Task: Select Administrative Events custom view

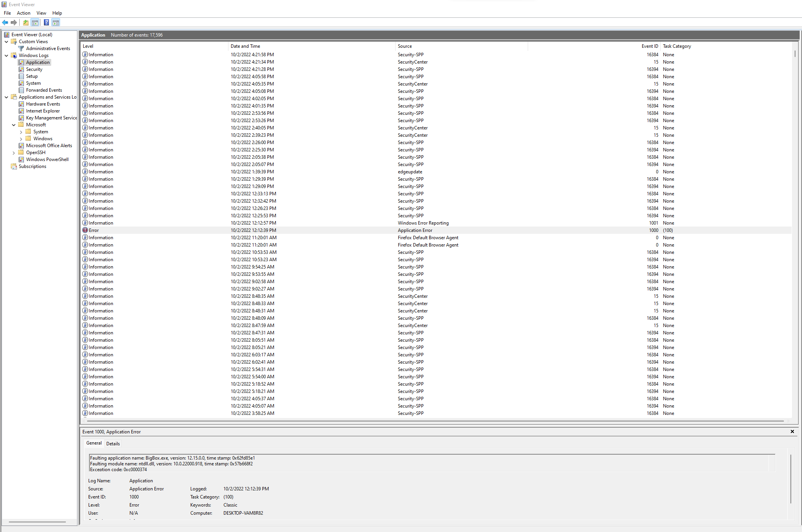Action: tap(48, 49)
